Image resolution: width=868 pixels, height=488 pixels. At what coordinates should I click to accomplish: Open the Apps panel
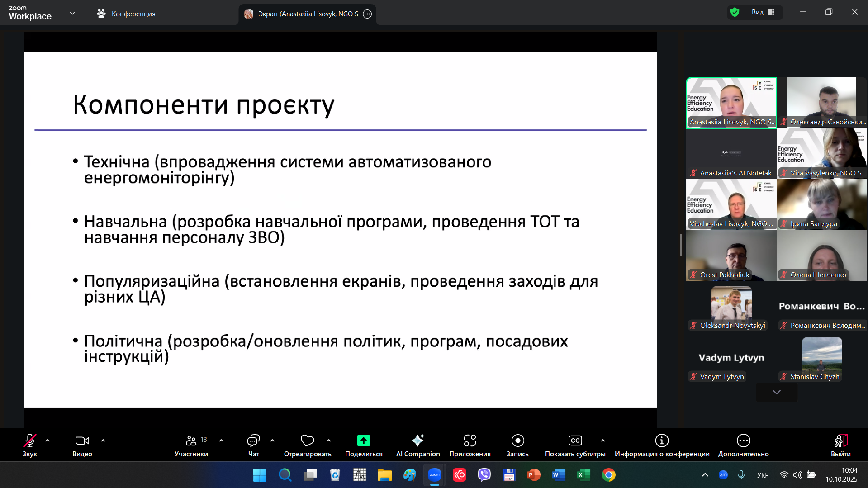coord(470,445)
